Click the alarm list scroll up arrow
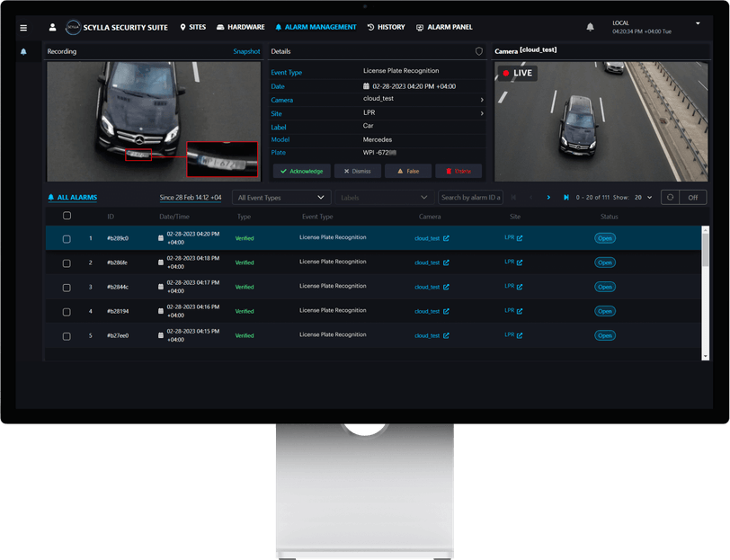 click(x=706, y=229)
